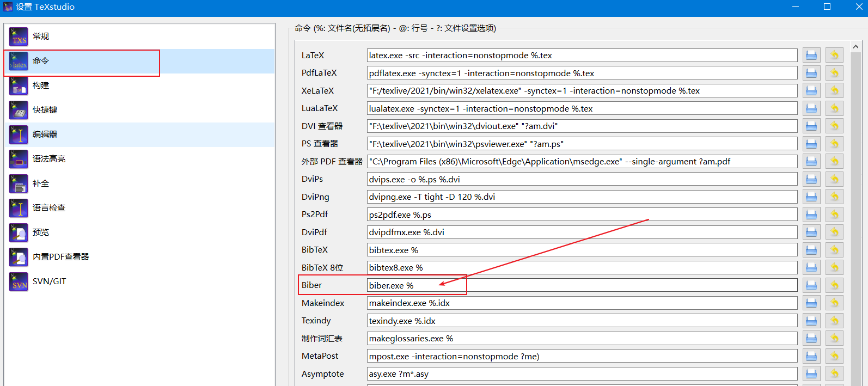Reset the LaTeX command to default
This screenshot has height=386, width=868.
834,55
